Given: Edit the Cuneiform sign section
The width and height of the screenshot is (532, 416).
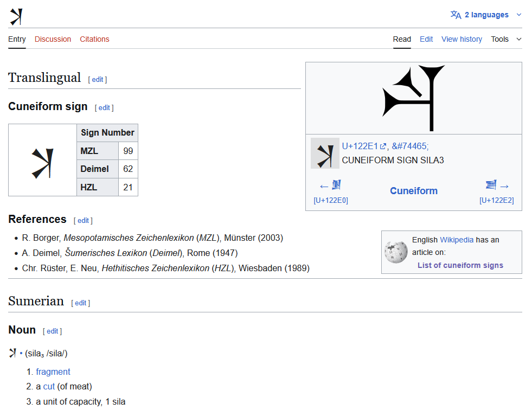Looking at the screenshot, I should click(104, 107).
